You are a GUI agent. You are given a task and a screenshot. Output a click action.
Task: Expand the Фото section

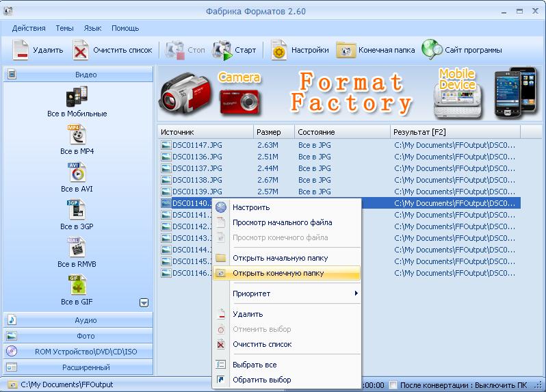pyautogui.click(x=79, y=336)
